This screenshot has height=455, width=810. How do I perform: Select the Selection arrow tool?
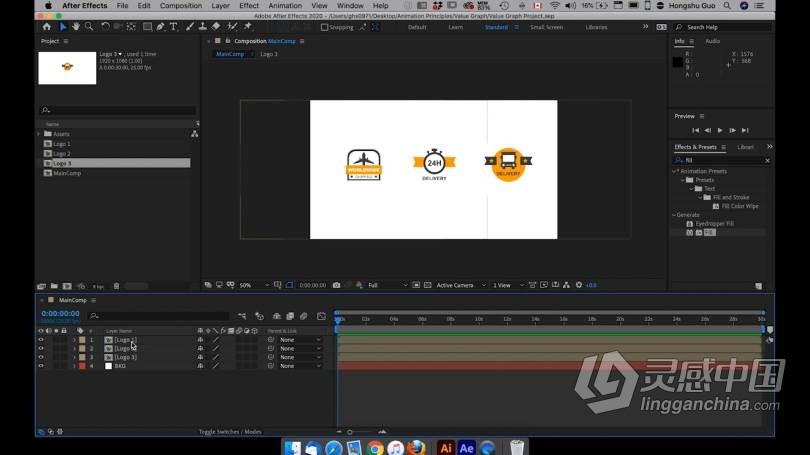63,27
